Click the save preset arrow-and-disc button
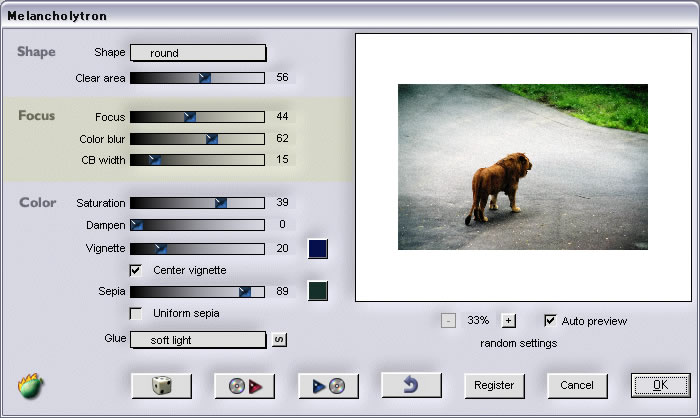The image size is (700, 418). click(x=328, y=385)
